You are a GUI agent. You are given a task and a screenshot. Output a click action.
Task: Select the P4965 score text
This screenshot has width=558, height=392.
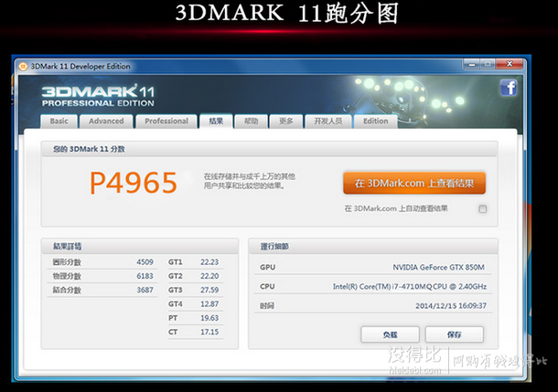coord(133,183)
